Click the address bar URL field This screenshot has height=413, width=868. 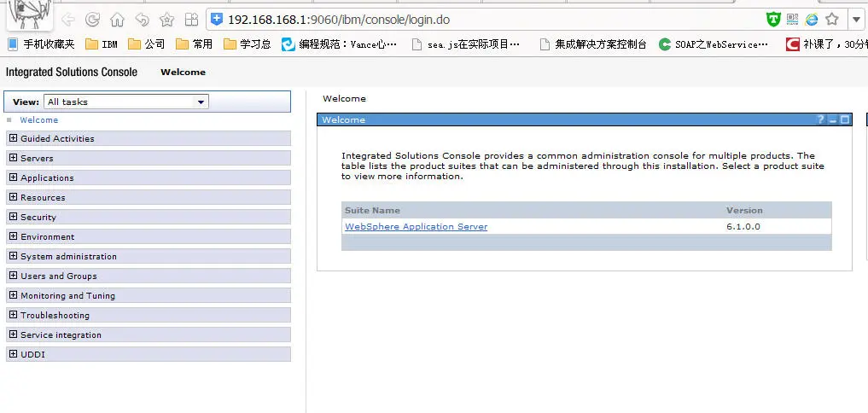pos(487,20)
